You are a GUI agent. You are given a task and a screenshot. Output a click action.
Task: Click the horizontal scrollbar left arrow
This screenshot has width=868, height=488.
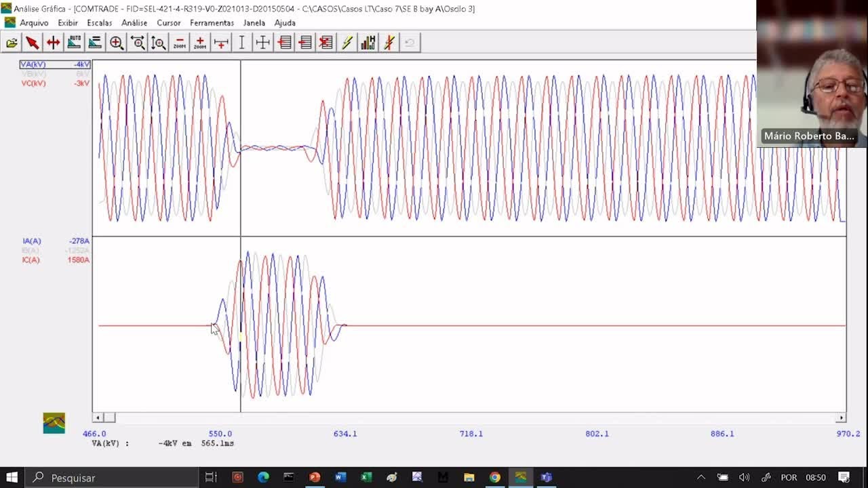[98, 418]
